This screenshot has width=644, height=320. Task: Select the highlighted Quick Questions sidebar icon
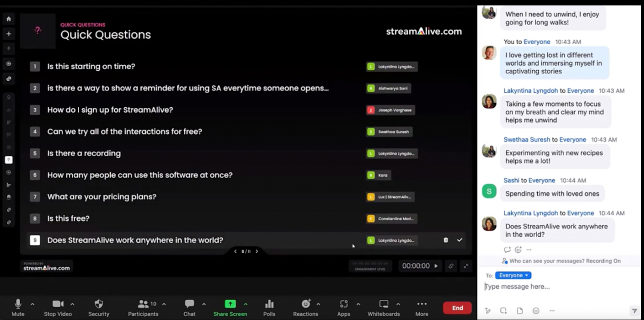point(8,160)
